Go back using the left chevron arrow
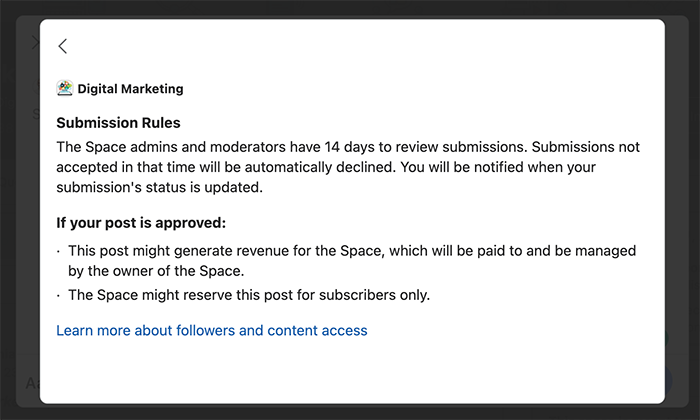The image size is (700, 420). 62,46
